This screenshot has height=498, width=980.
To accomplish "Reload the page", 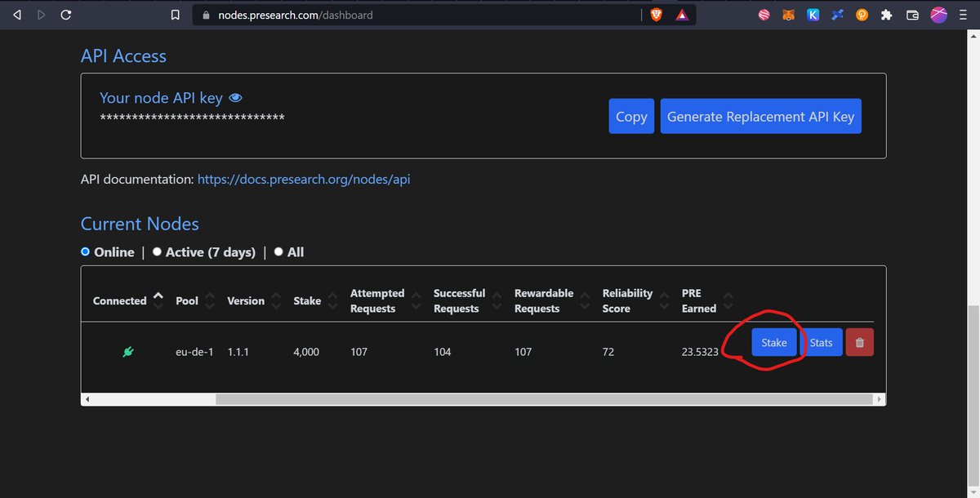I will click(x=66, y=15).
